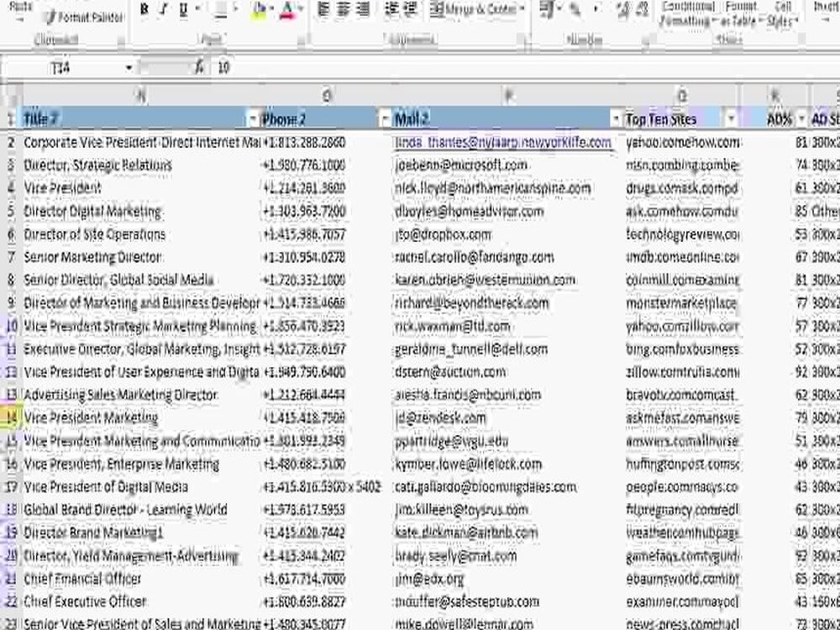
Task: Select cell 'Chief Executive Officer'
Action: (x=141, y=601)
